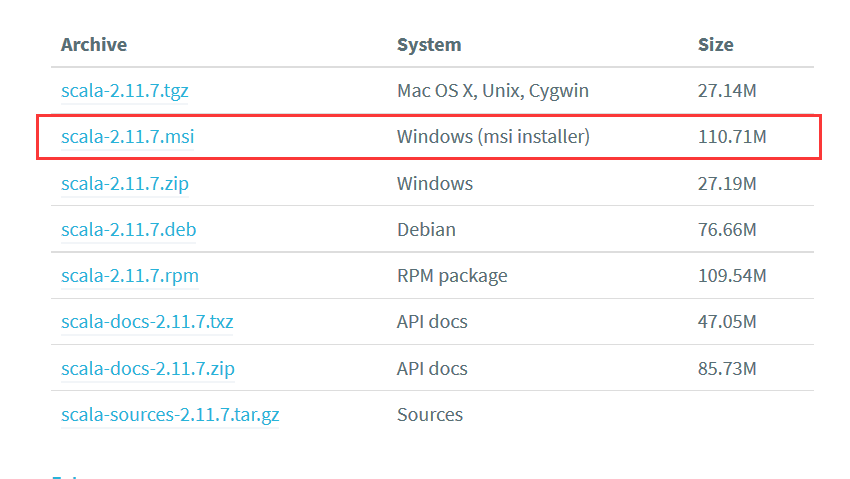The width and height of the screenshot is (850, 479).
Task: Select 'API docs' in the txz row
Action: (x=432, y=322)
